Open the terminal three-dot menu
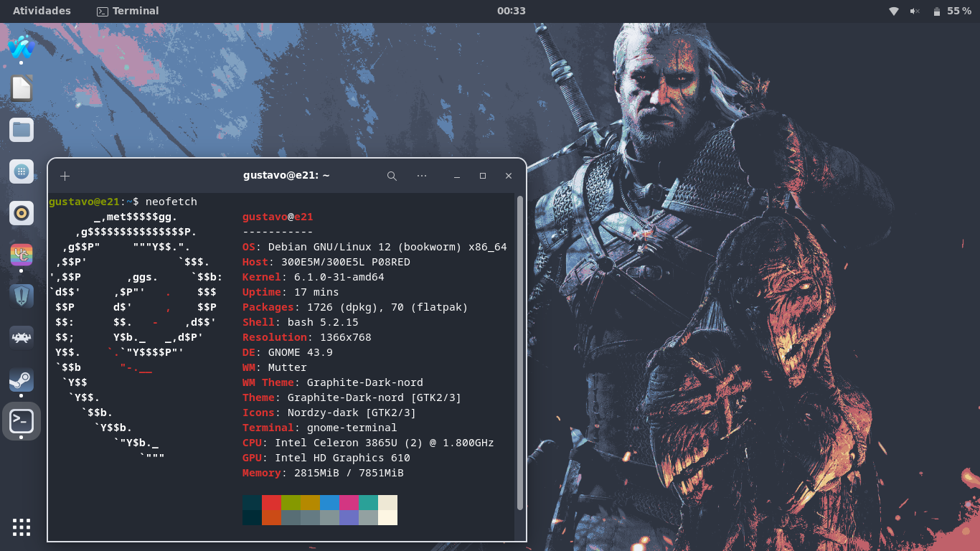The width and height of the screenshot is (980, 551). [x=422, y=176]
